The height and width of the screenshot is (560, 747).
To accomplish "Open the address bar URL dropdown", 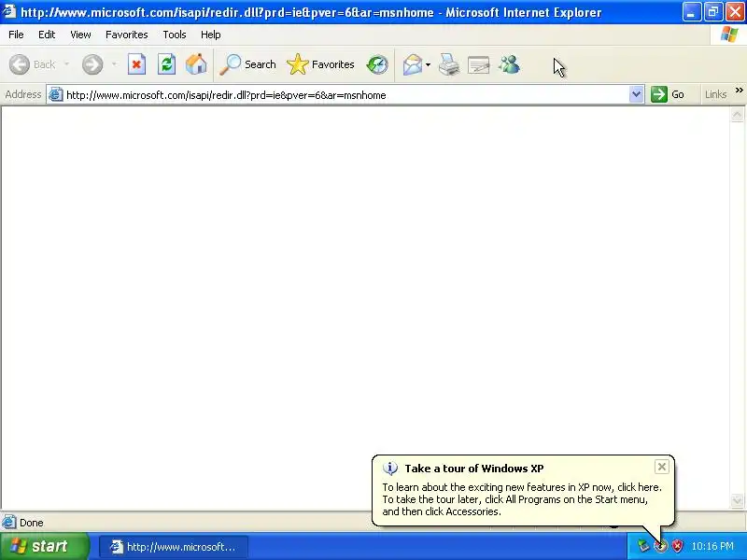I will pos(636,94).
